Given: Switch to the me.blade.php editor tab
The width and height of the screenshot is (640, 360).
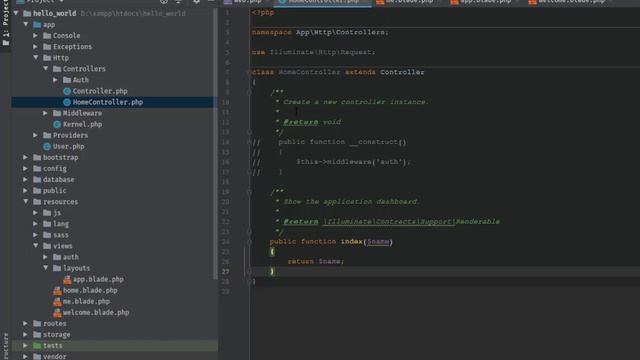Looking at the screenshot, I should tap(409, 2).
